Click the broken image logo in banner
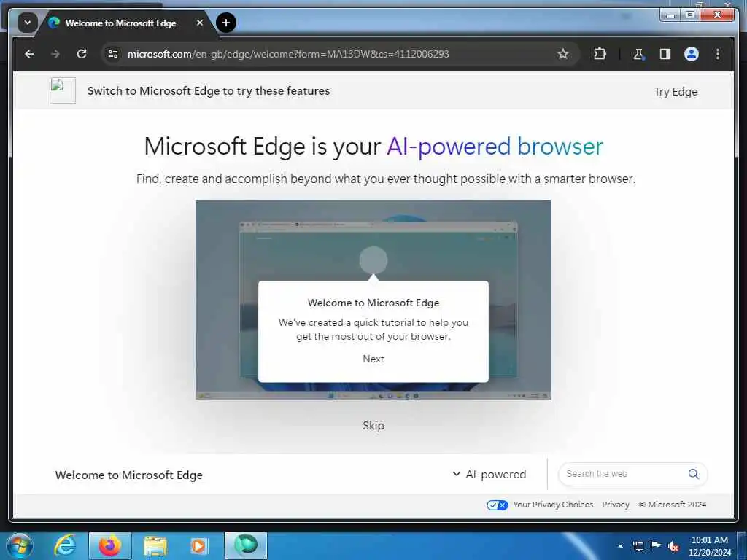The width and height of the screenshot is (747, 560). click(x=63, y=90)
